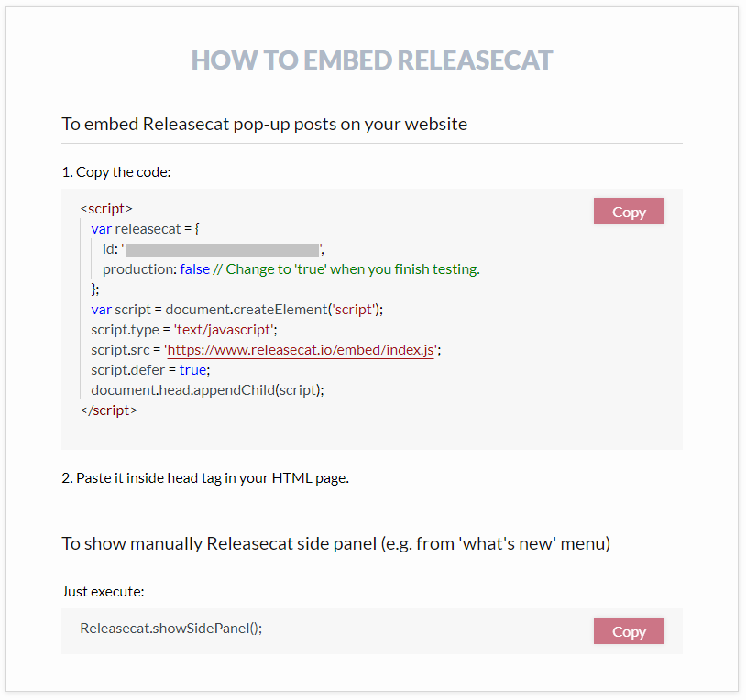Click the script.type 'text/javascript' line
Image resolution: width=746 pixels, height=700 pixels.
click(x=183, y=329)
